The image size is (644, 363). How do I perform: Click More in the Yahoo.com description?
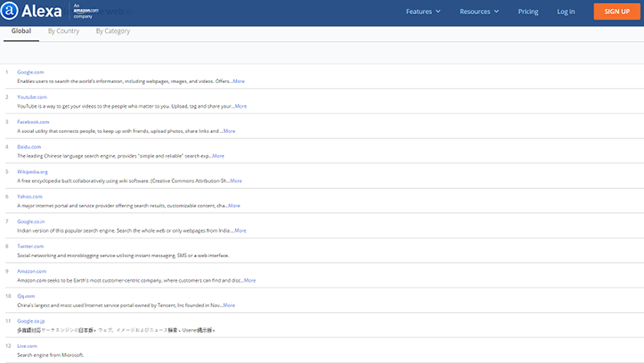234,205
